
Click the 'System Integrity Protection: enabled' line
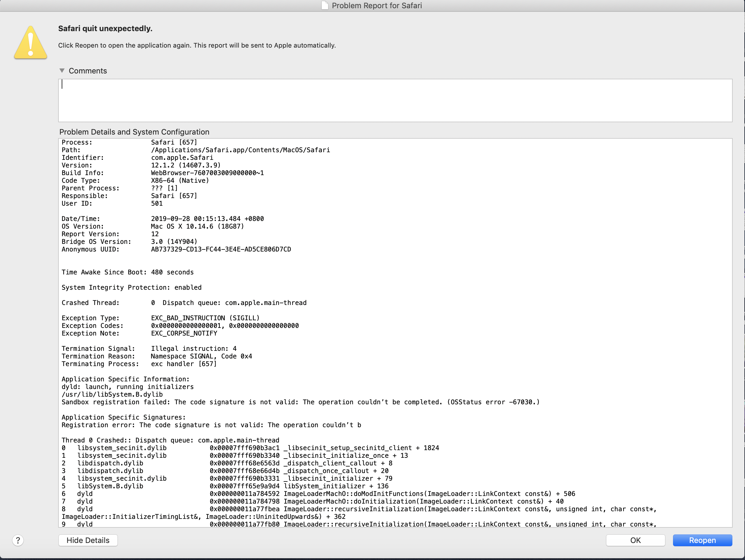point(131,287)
